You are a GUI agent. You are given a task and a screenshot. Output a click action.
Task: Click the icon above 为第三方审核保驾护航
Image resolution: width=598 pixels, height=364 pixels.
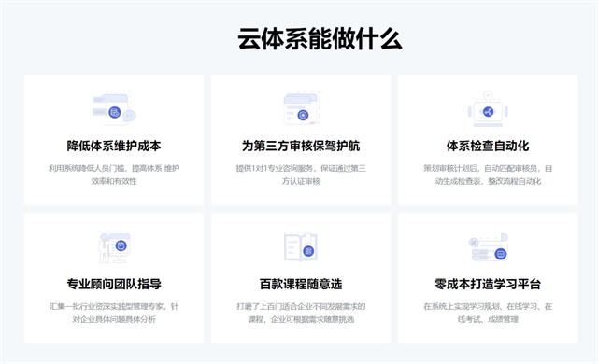click(x=301, y=108)
